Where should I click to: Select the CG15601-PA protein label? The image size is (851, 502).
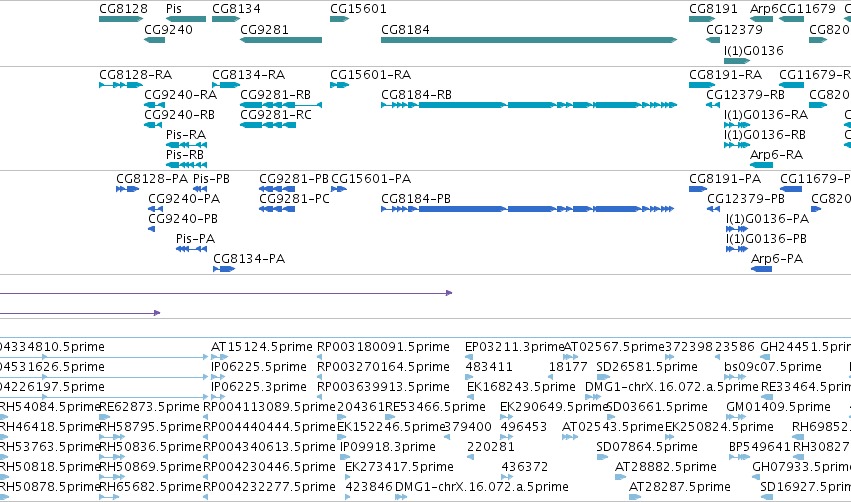click(371, 179)
